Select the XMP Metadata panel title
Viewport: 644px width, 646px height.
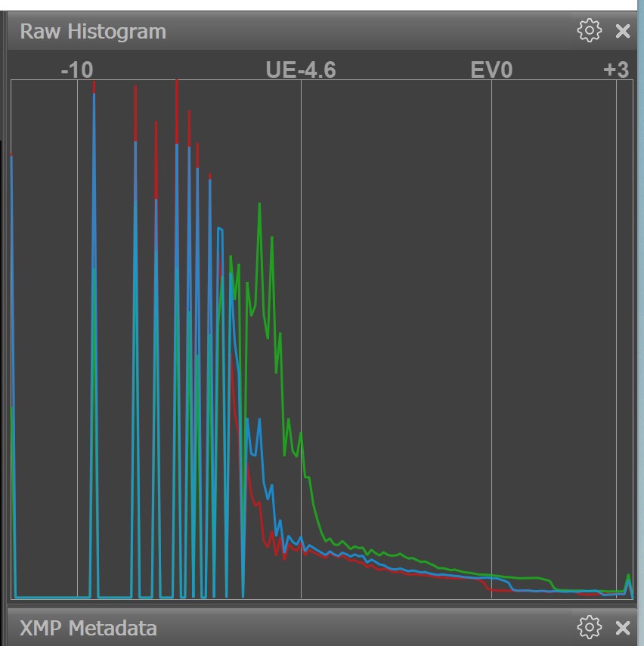pos(88,628)
